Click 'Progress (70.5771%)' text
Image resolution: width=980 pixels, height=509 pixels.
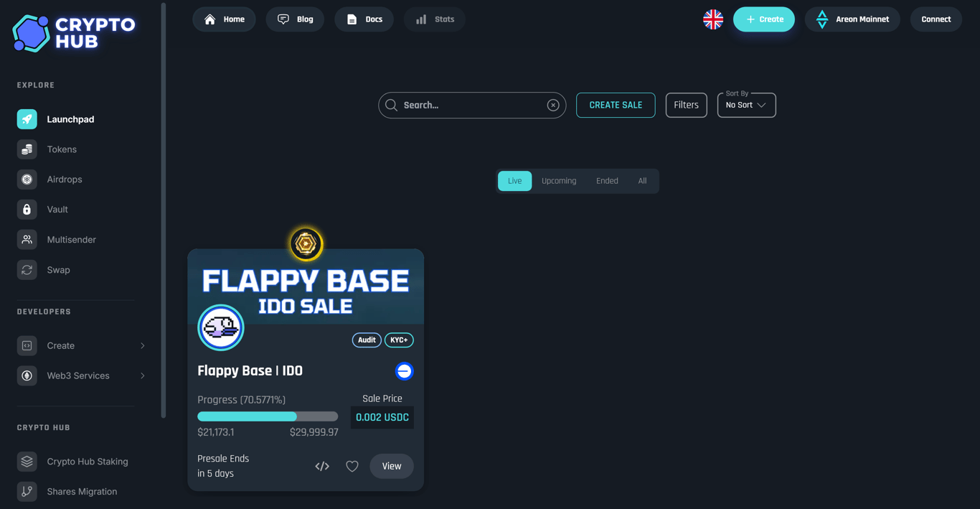[x=241, y=400]
